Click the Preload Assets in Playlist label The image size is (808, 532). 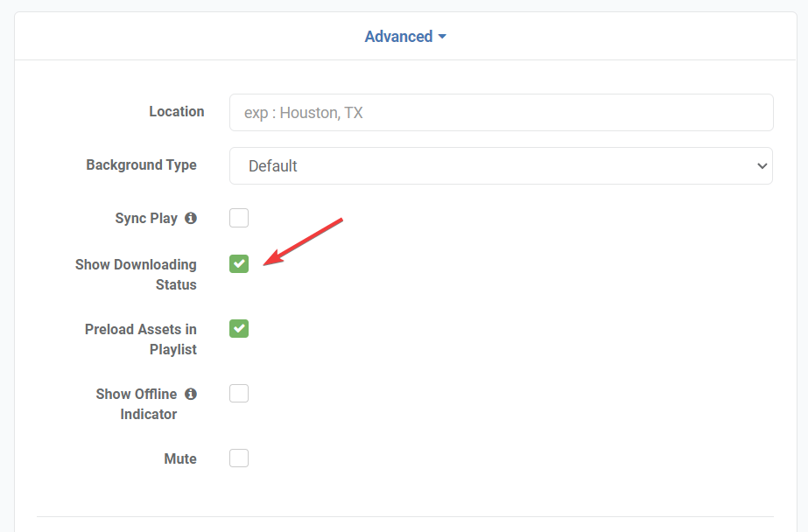[x=141, y=339]
